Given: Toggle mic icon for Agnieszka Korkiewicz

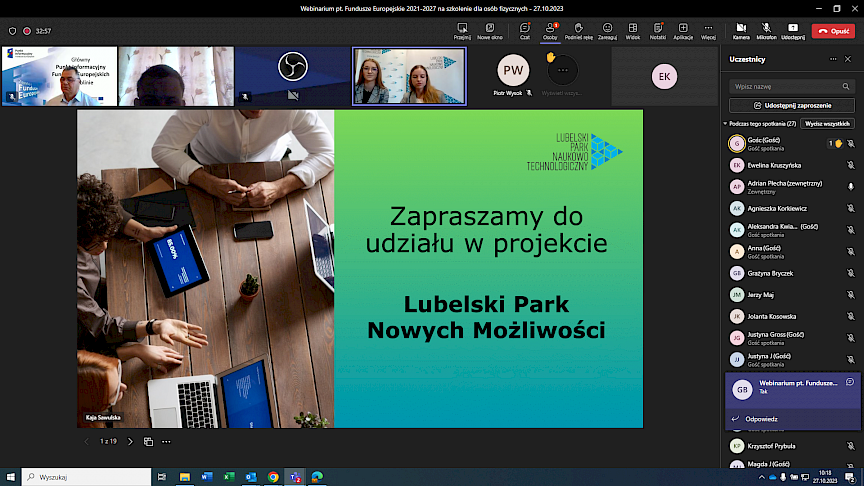Looking at the screenshot, I should point(851,208).
